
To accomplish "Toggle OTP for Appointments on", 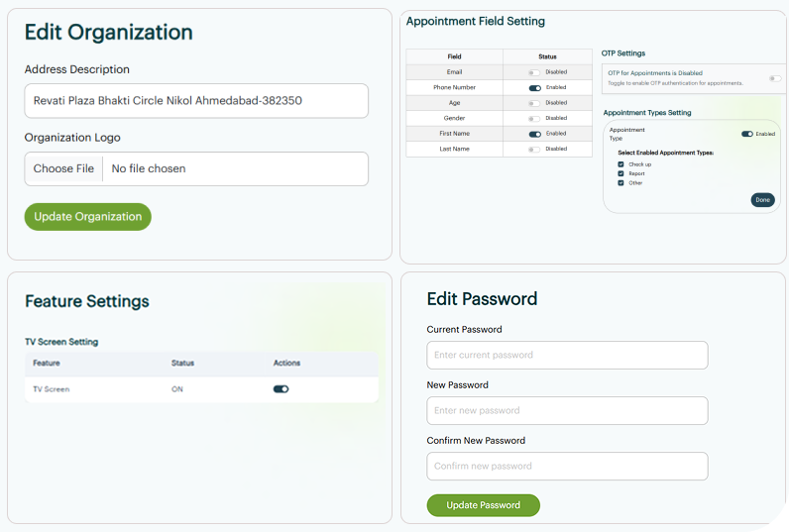I will 774,78.
